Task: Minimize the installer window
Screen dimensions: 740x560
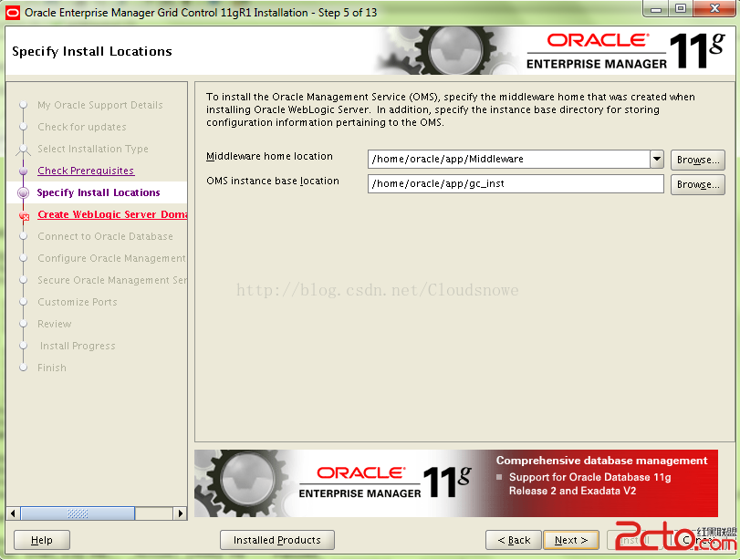Action: (656, 8)
